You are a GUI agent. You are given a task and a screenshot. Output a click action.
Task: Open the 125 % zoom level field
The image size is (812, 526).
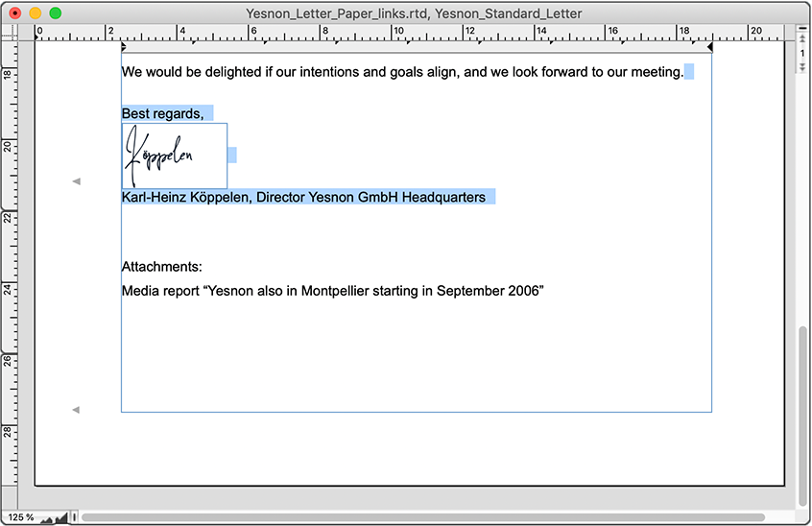click(20, 517)
